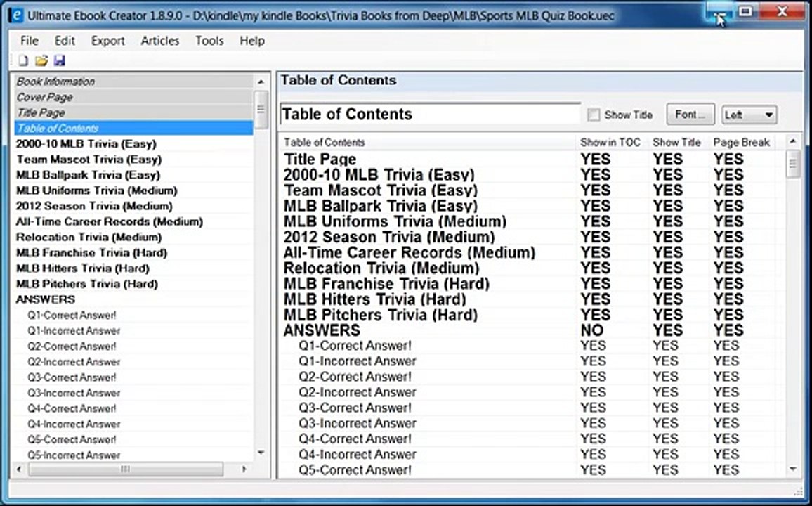Toggle Show in TOC NO value for ANSWERS row
Image resolution: width=812 pixels, height=506 pixels.
pyautogui.click(x=592, y=330)
